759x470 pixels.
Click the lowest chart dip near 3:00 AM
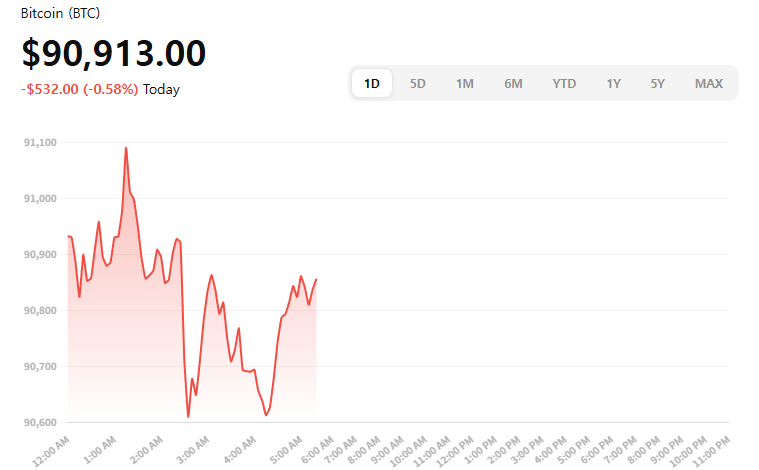(188, 416)
